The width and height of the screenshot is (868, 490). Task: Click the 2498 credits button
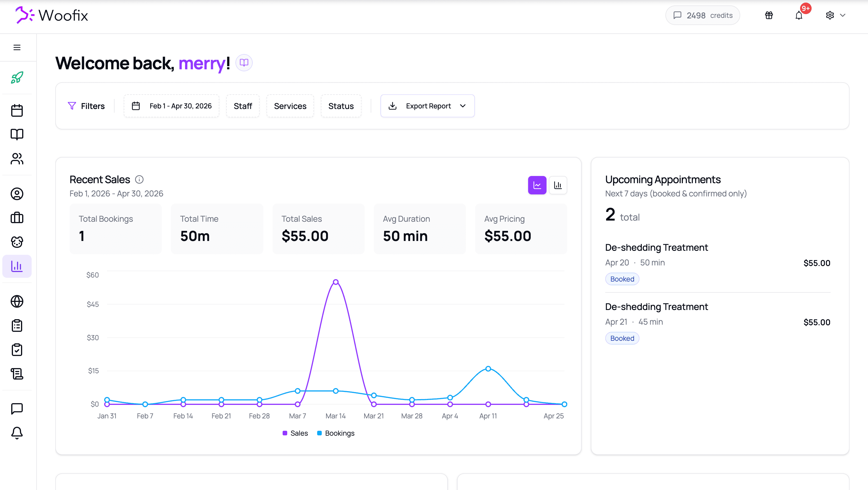click(702, 15)
